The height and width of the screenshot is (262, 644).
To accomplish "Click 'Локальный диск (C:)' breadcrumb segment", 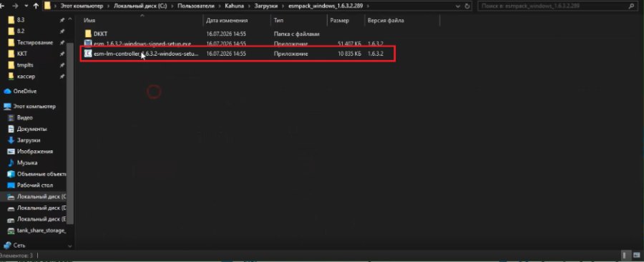I will [x=140, y=6].
